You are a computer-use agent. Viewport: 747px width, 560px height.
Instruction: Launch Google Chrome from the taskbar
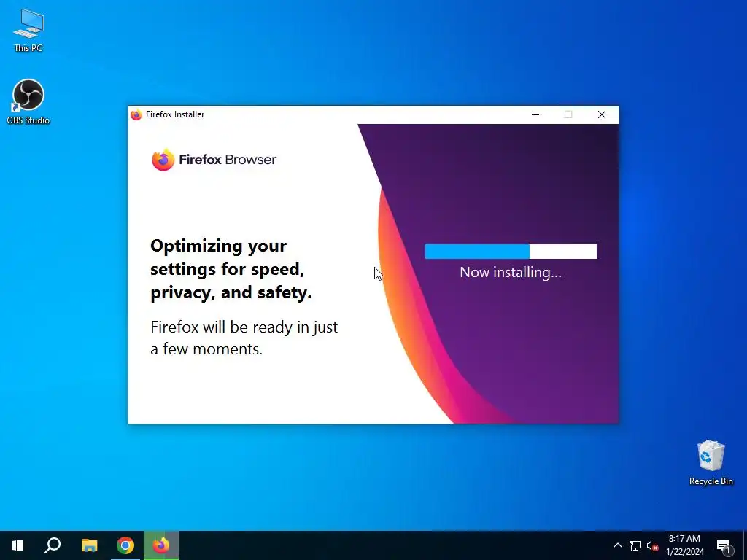coord(125,545)
